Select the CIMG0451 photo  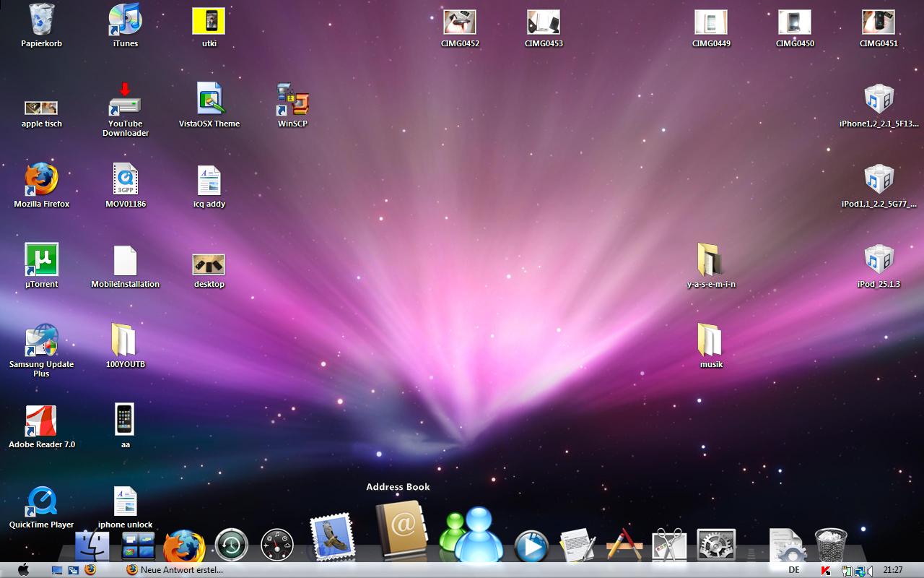point(879,29)
